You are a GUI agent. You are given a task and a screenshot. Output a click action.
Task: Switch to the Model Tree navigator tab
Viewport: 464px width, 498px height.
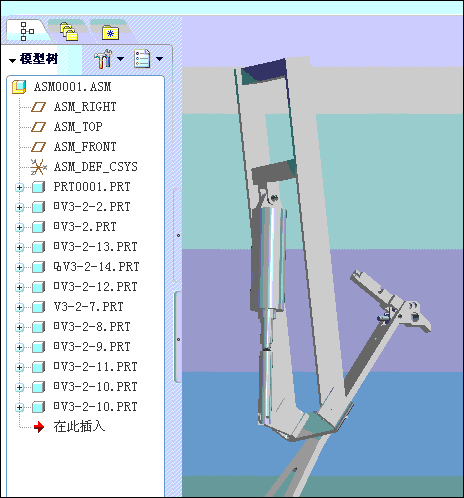coord(27,31)
